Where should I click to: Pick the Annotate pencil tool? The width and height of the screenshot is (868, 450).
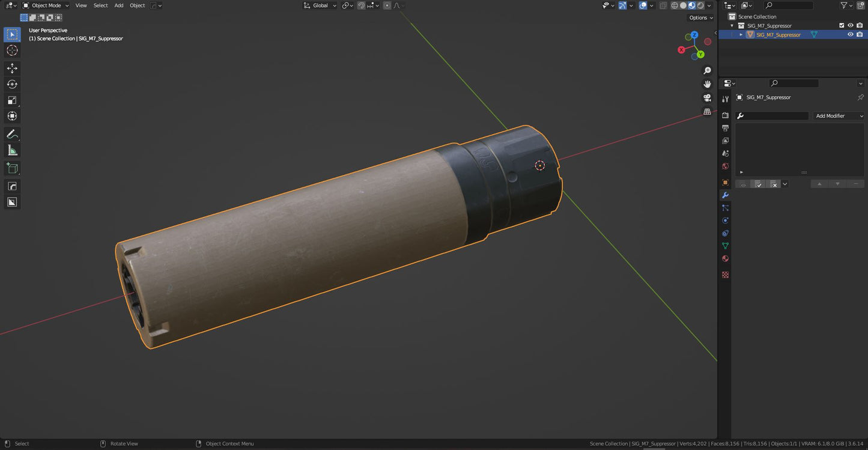[12, 135]
